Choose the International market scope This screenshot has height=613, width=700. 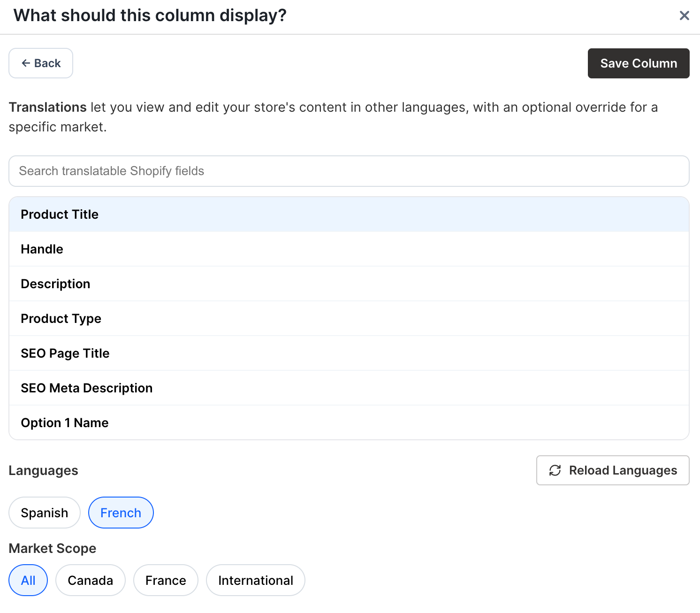[255, 580]
